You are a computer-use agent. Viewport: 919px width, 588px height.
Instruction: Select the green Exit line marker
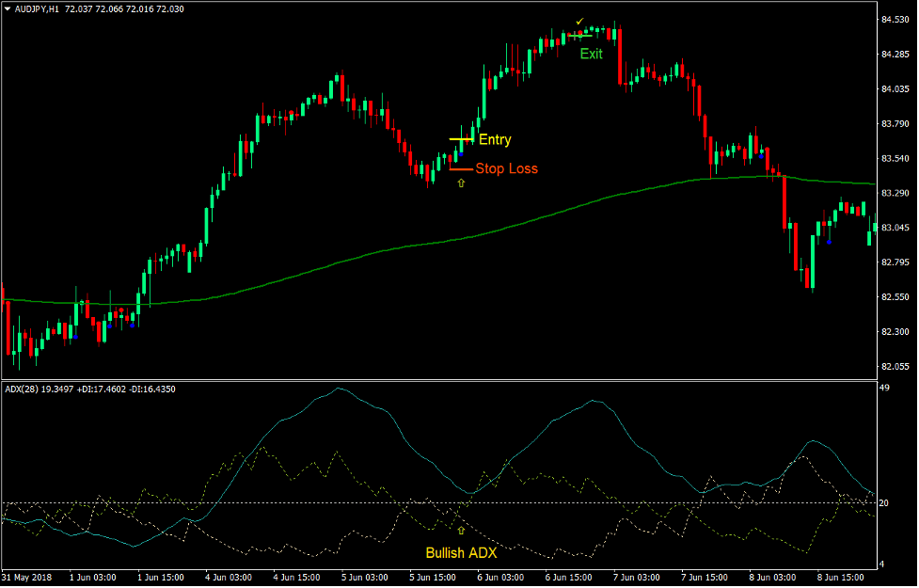(579, 36)
